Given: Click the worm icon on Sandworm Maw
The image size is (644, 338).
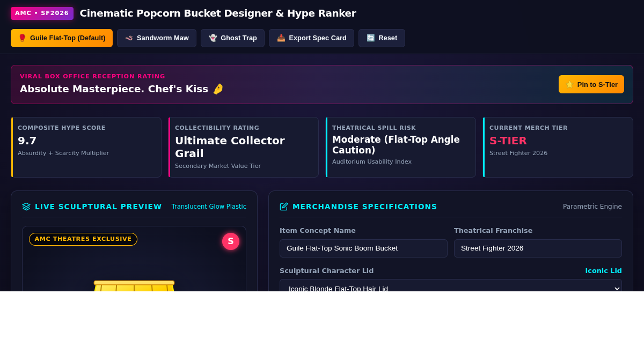Looking at the screenshot, I should click(129, 38).
